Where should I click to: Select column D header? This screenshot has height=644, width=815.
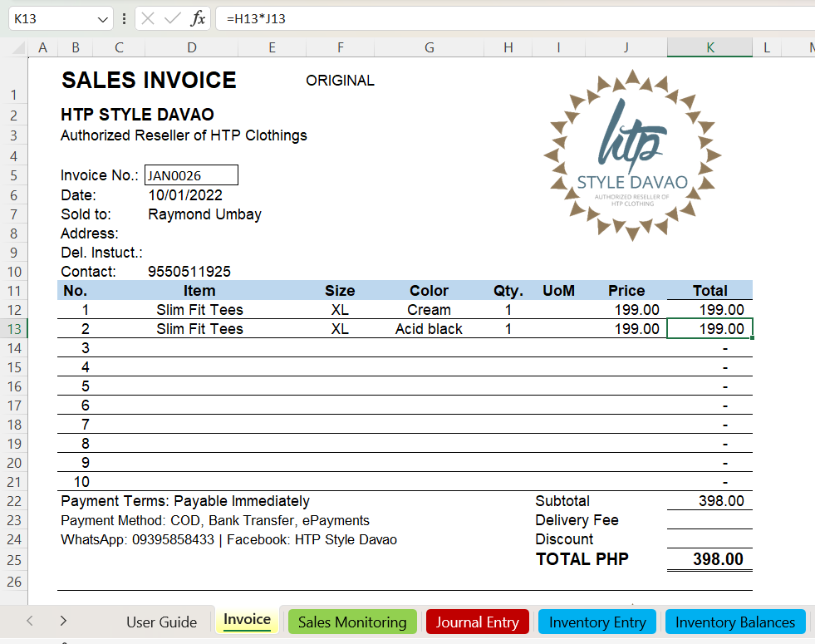tap(192, 48)
